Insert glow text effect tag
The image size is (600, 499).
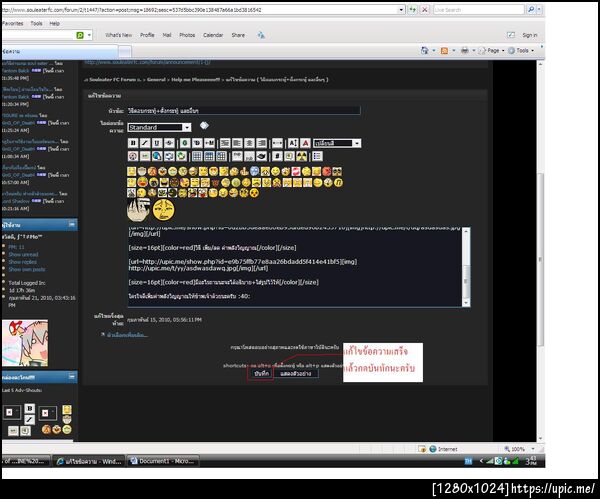click(x=185, y=143)
